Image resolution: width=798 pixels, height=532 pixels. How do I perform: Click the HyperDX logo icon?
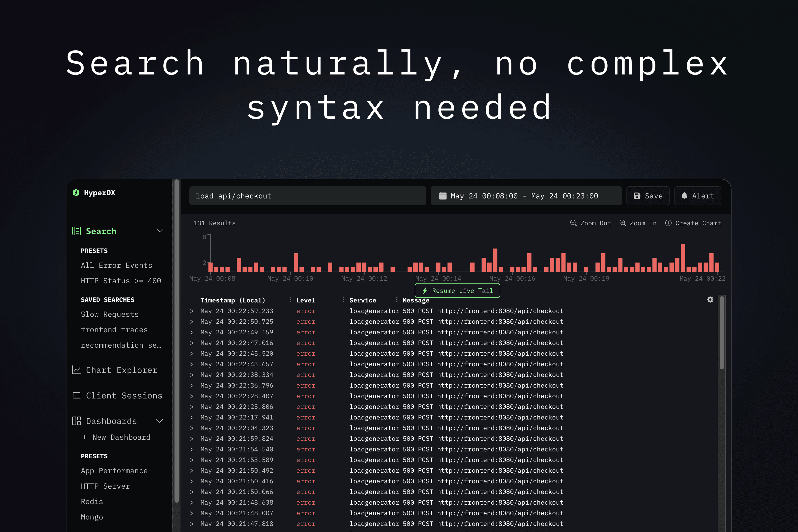tap(76, 193)
